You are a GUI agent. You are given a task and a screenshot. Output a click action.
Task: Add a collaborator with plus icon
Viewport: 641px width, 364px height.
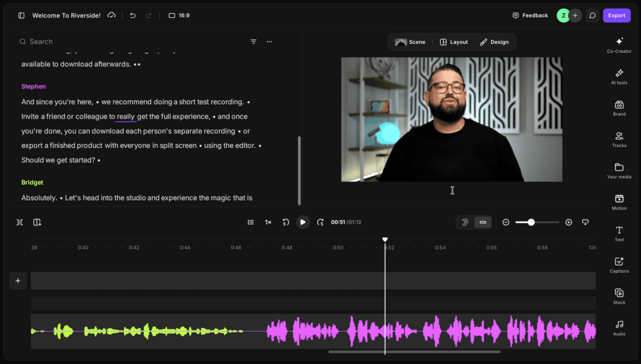pos(575,15)
